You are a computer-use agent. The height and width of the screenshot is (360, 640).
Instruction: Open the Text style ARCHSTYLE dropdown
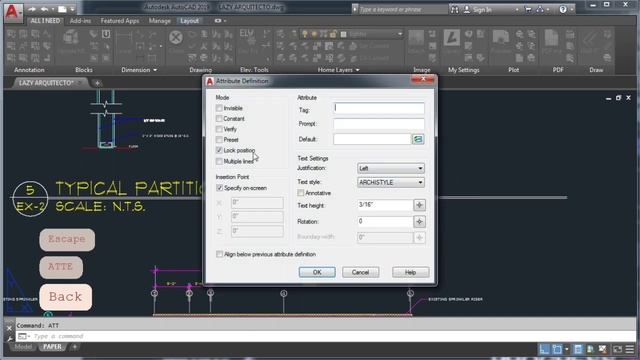[391, 182]
